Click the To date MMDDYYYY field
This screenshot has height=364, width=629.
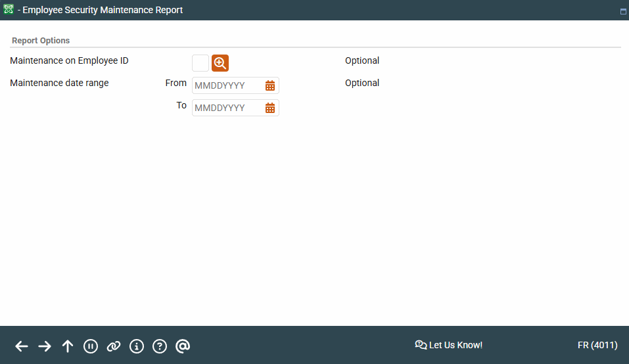(x=227, y=108)
